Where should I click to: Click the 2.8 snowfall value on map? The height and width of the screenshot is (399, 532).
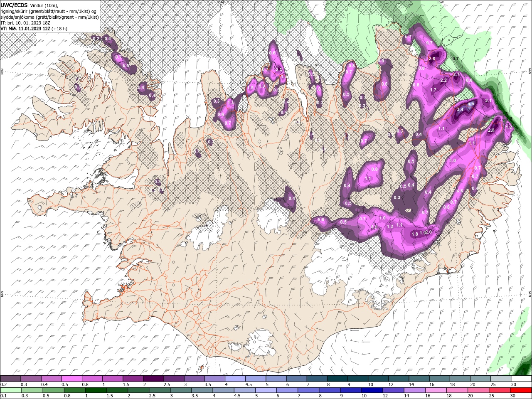click(x=491, y=131)
